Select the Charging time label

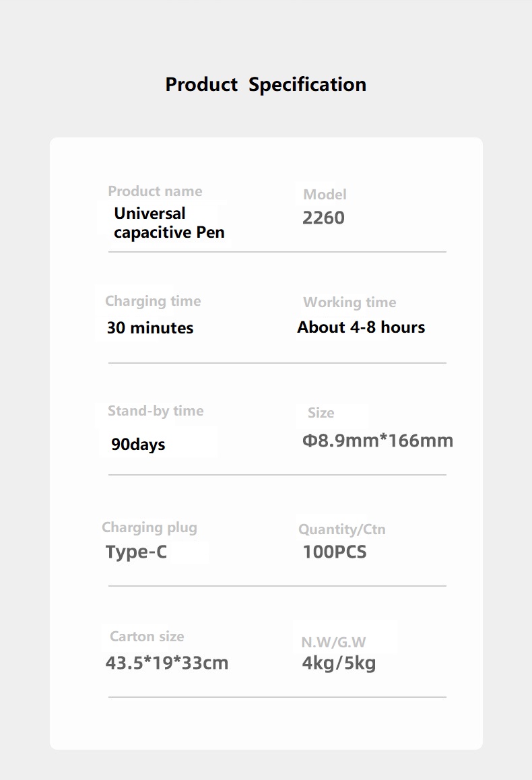pyautogui.click(x=153, y=302)
